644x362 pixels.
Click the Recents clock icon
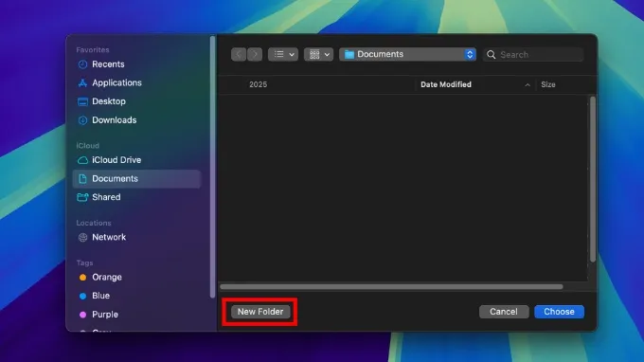(82, 64)
